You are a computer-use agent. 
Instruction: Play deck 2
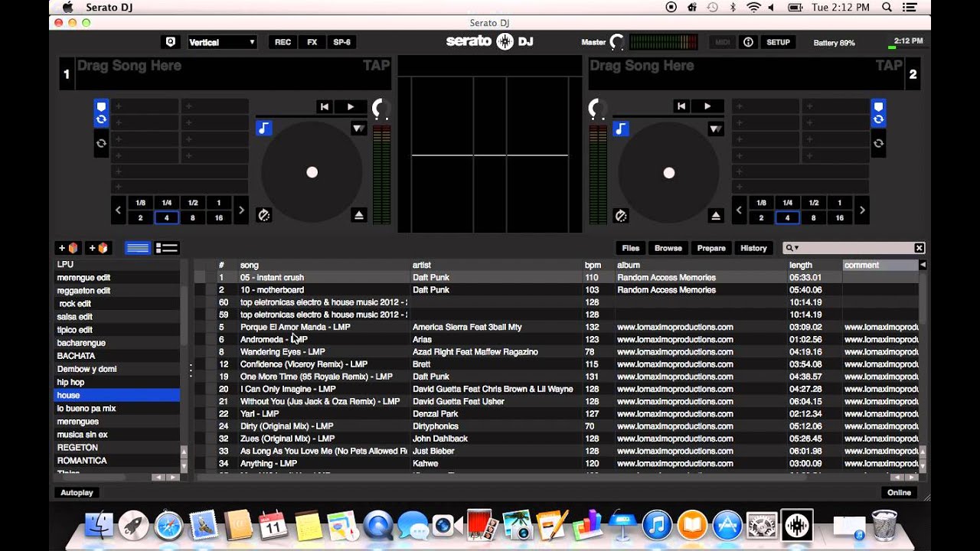click(x=707, y=106)
